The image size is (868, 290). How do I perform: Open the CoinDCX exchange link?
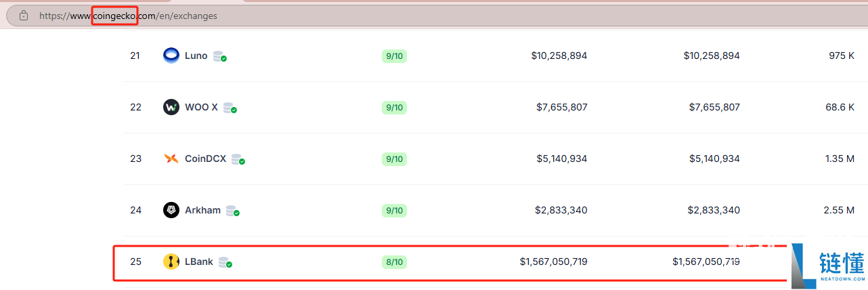206,159
